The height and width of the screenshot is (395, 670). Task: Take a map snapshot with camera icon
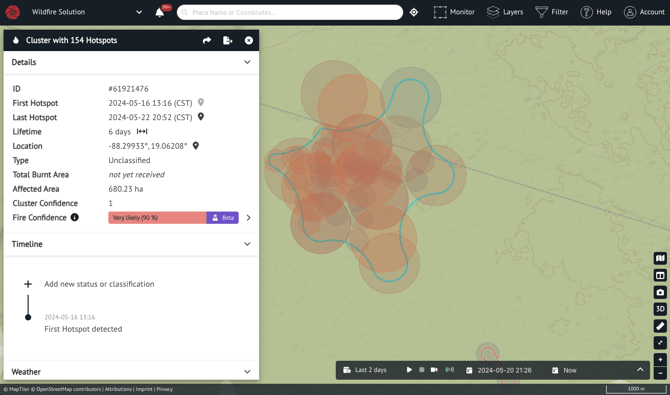[x=660, y=292]
